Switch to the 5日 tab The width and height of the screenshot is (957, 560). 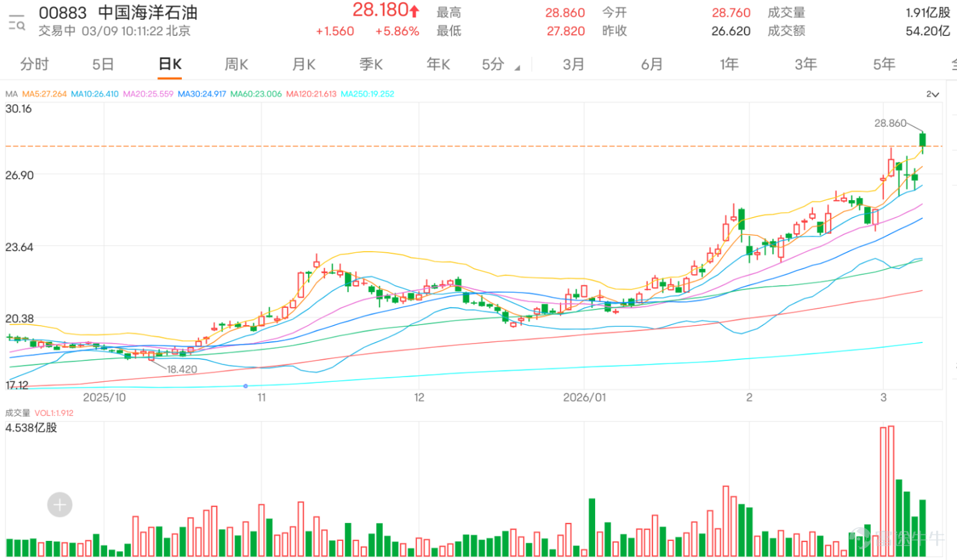coord(103,65)
